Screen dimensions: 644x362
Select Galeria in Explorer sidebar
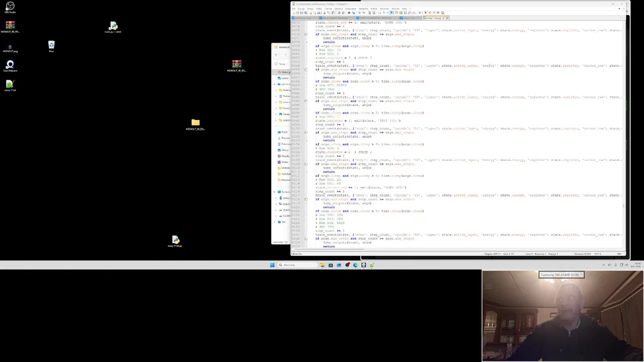pos(283,78)
